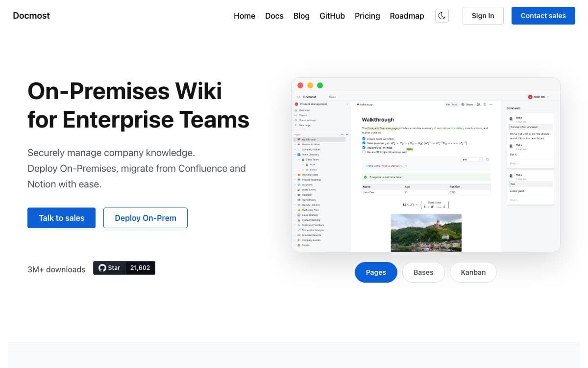This screenshot has height=368, width=588.
Task: Click the Marketing Plan page icon in sidebar
Action: (299, 210)
